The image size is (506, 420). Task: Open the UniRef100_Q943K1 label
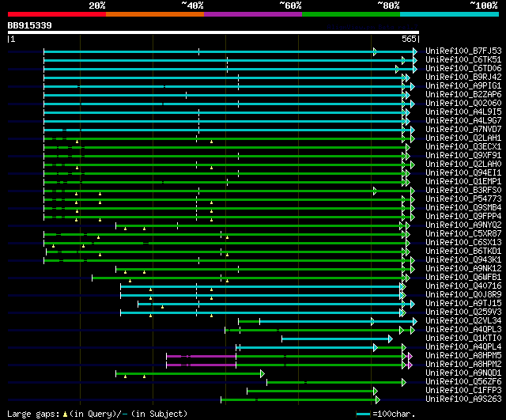(463, 260)
